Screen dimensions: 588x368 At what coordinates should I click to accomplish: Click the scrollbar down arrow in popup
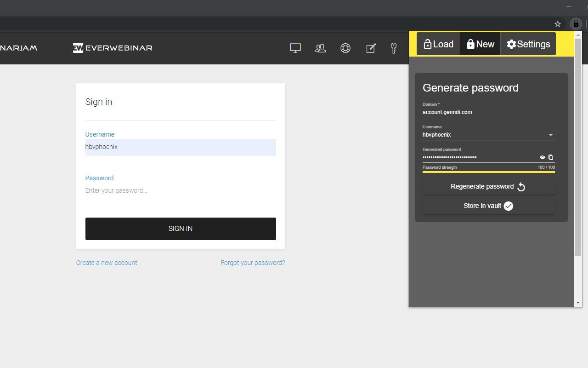578,303
